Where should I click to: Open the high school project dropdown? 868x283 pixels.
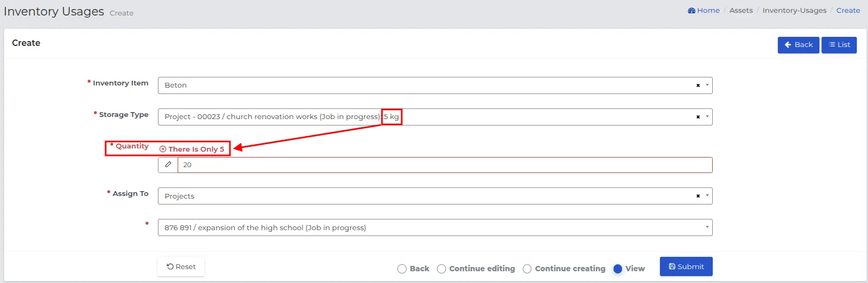435,227
